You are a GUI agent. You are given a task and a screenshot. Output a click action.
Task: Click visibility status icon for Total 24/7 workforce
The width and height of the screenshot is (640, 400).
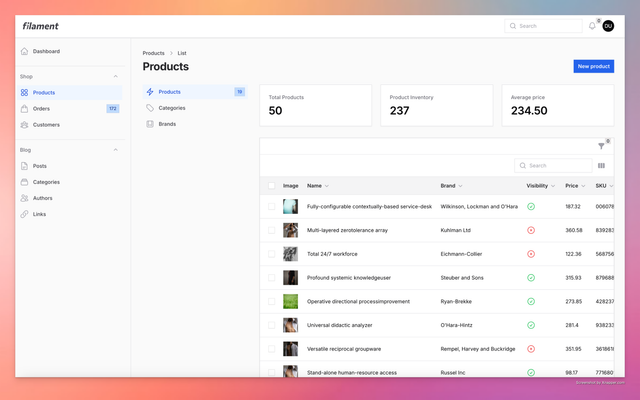(x=531, y=254)
